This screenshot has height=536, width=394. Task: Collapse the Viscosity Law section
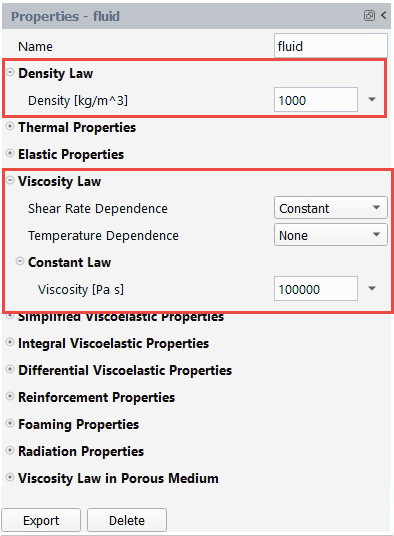tap(10, 180)
